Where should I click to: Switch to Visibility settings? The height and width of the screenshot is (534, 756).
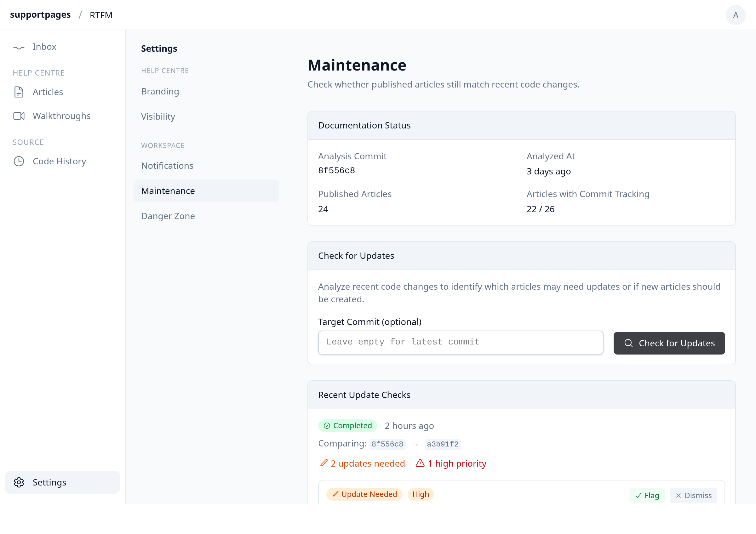click(158, 117)
